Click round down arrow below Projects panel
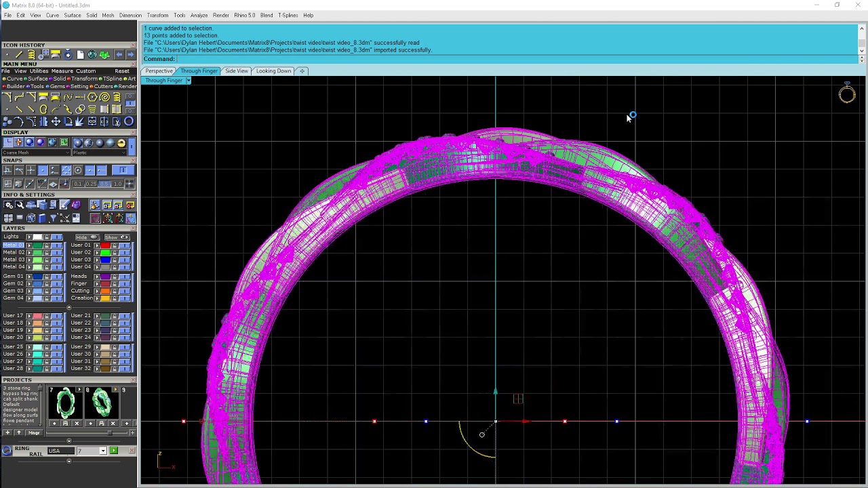Screen dimensions: 868x488 pyautogui.click(x=68, y=441)
